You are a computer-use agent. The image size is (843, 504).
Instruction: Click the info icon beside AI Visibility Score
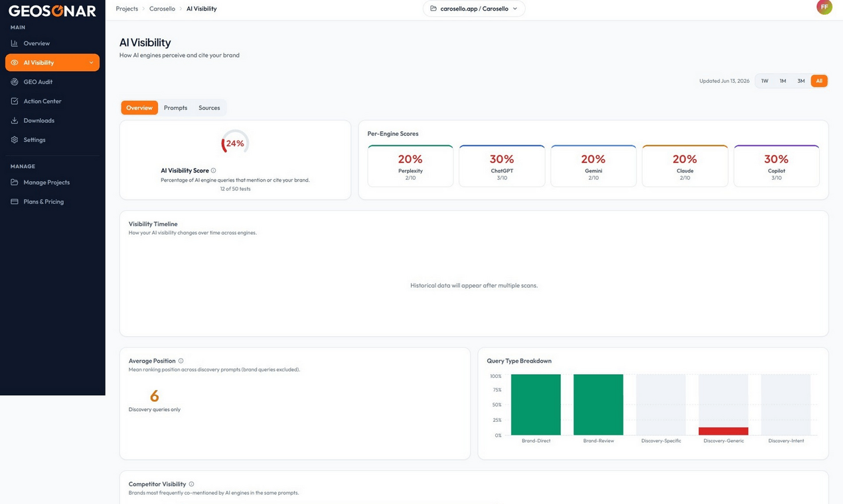click(213, 170)
